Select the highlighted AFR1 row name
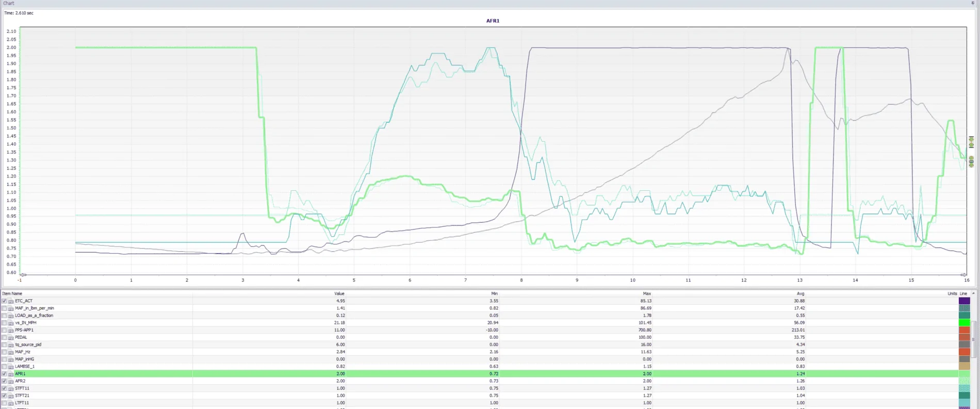 [x=20, y=373]
